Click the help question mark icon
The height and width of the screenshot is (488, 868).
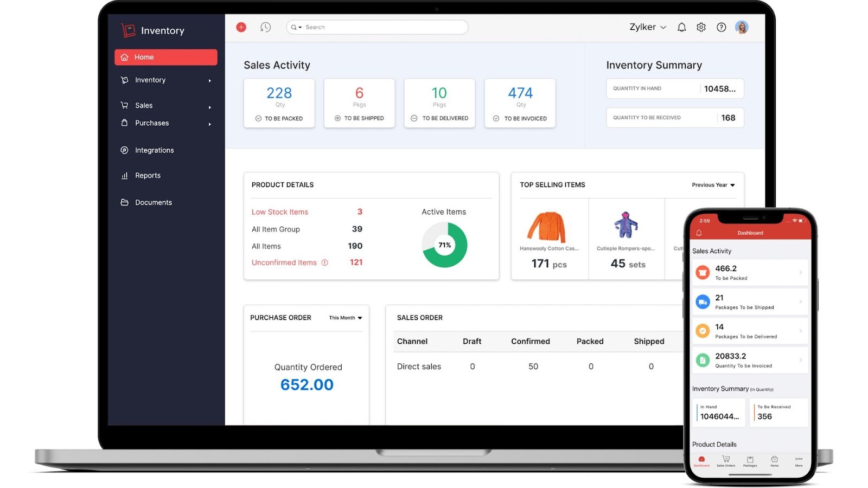click(x=721, y=27)
